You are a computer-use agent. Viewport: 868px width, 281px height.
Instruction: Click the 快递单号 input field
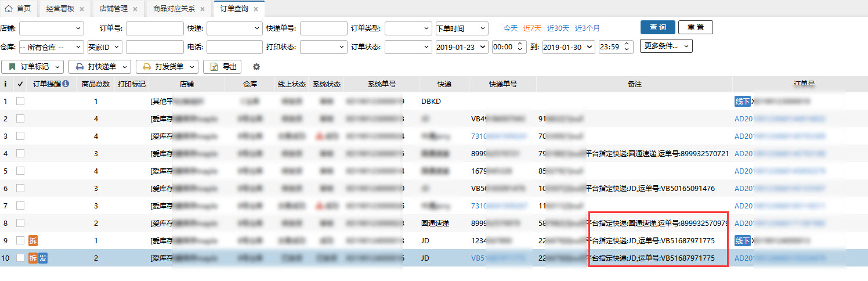coord(324,28)
